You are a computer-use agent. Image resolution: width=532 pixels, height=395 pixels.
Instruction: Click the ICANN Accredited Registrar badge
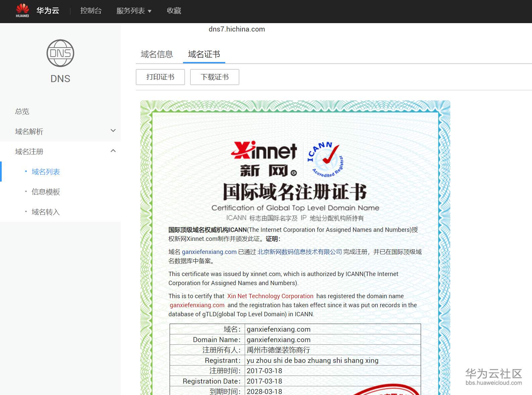pos(325,159)
